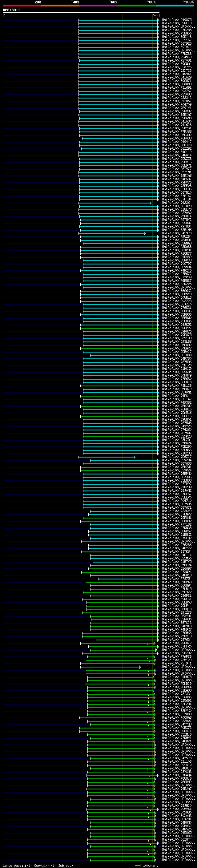
Task: Click the UniRef100_O45865 label
Action: tap(177, 833)
